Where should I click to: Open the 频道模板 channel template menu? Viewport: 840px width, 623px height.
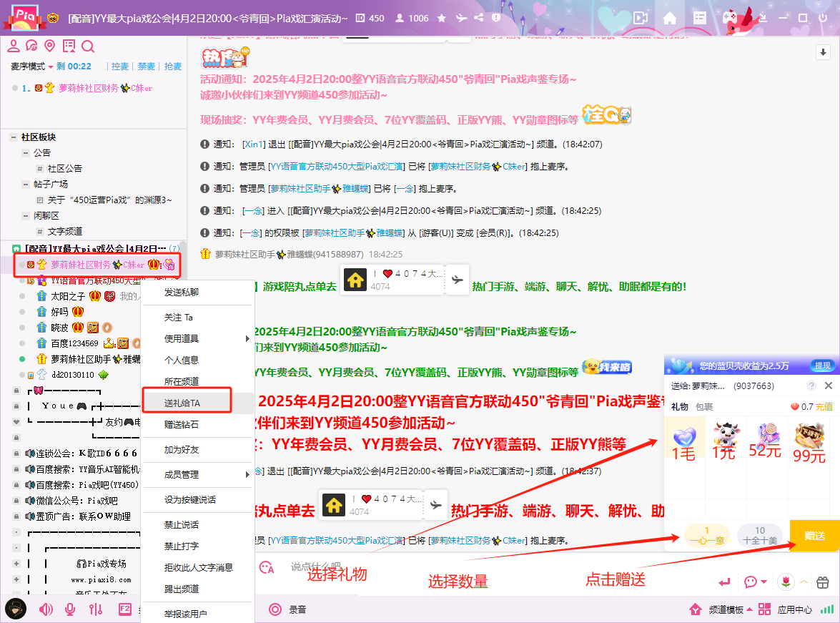pyautogui.click(x=721, y=609)
